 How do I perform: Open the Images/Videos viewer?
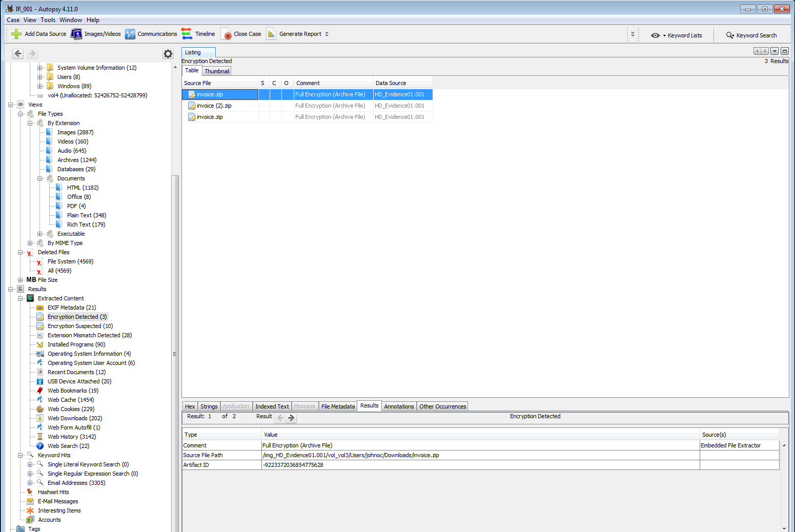pyautogui.click(x=76, y=34)
